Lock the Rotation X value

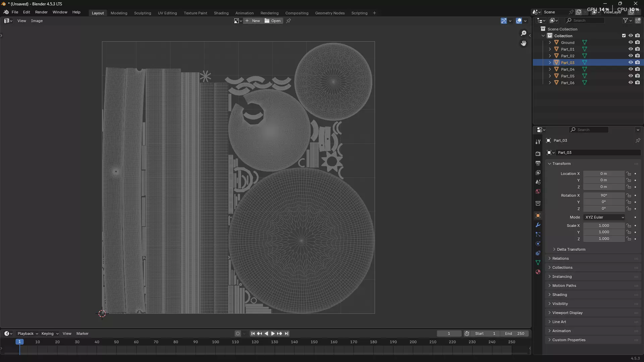coord(629,195)
